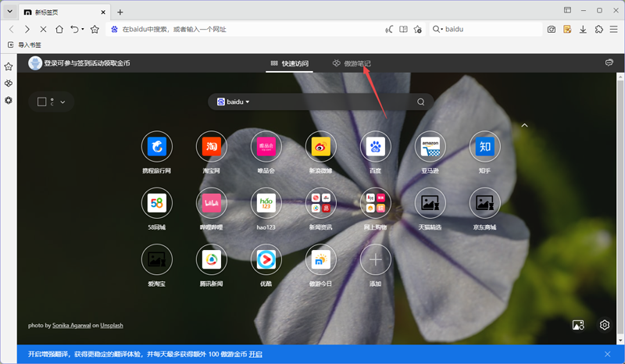Open the 新浪微博 shortcut tile
Viewport: 625px width, 364px height.
(320, 147)
